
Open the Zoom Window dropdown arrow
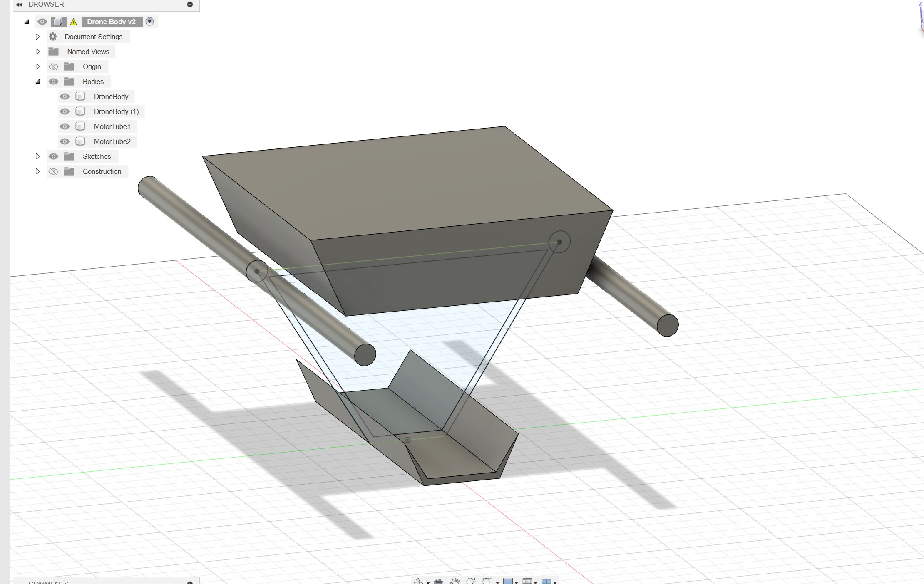pyautogui.click(x=497, y=582)
